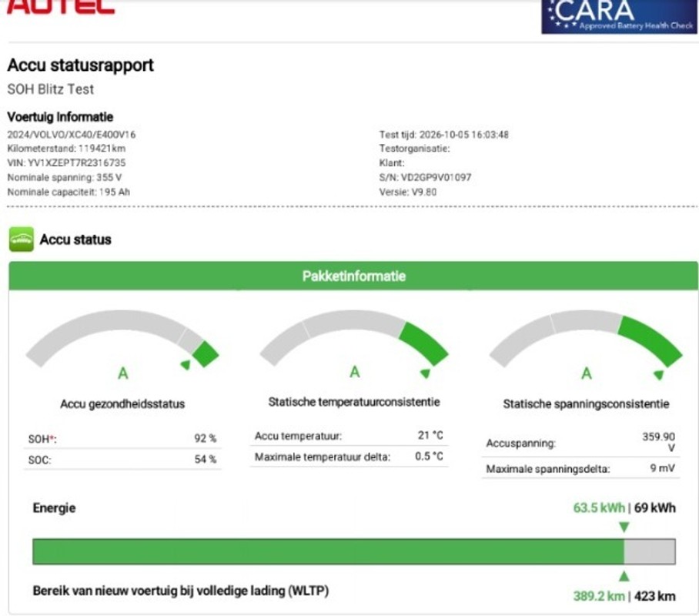Click the Maximale spanningsdelta value "9 mV"

click(x=663, y=468)
